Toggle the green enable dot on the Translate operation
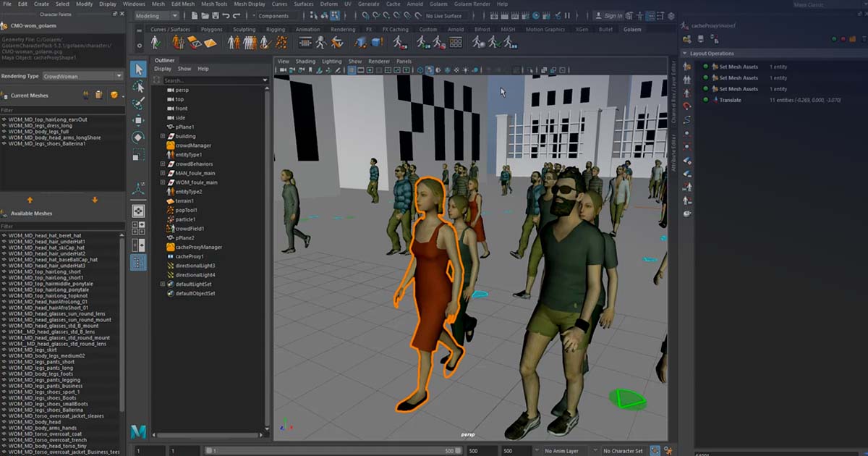Image resolution: width=868 pixels, height=456 pixels. 706,100
